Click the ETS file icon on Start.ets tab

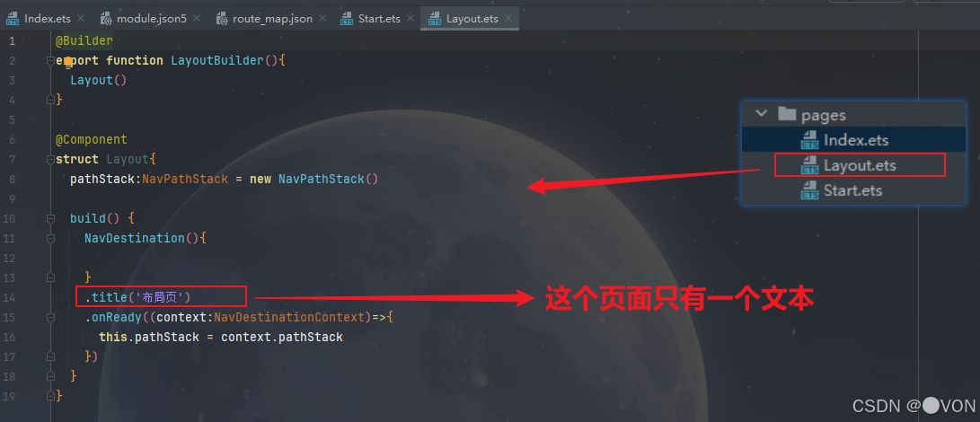tap(348, 19)
